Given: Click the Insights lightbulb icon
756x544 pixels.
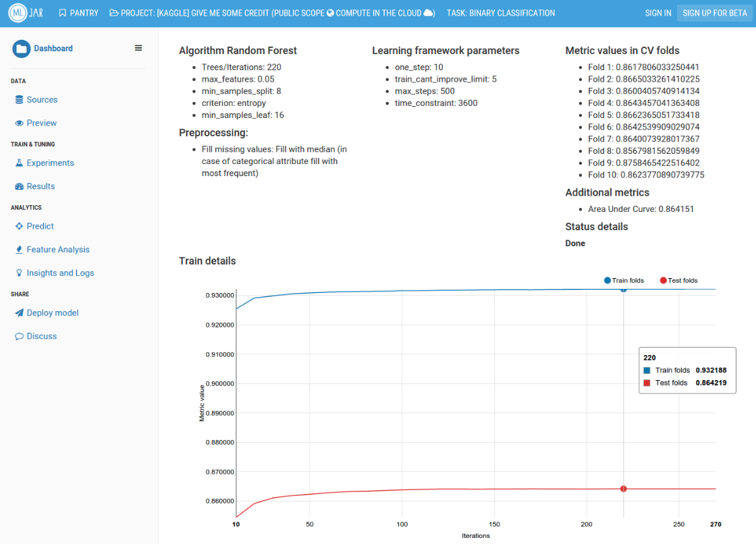Looking at the screenshot, I should [x=20, y=273].
